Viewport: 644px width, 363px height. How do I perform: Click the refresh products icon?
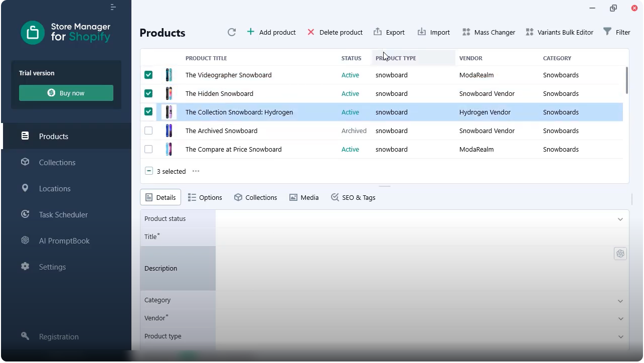(231, 32)
